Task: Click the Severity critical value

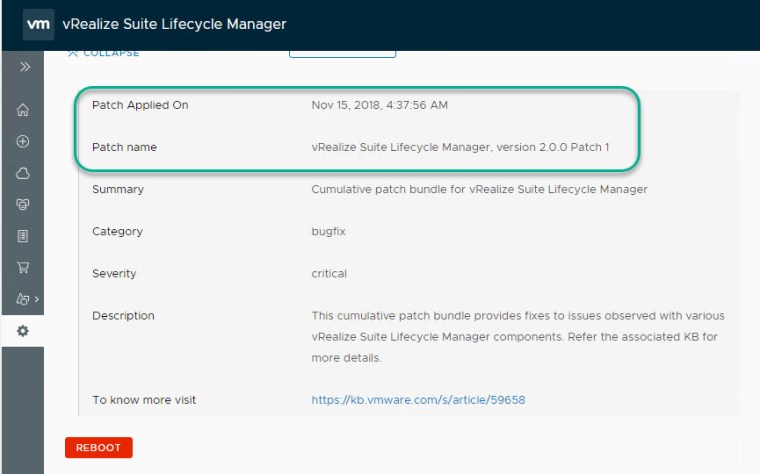Action: click(x=329, y=273)
